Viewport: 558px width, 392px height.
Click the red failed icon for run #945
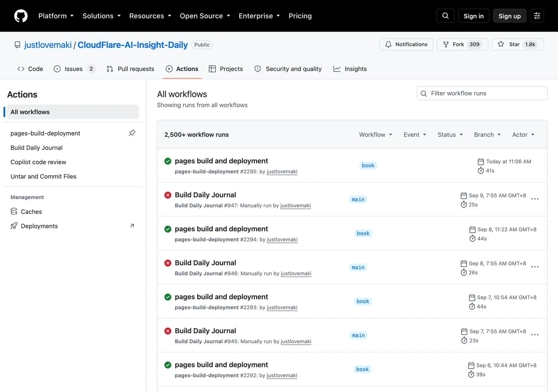click(168, 331)
